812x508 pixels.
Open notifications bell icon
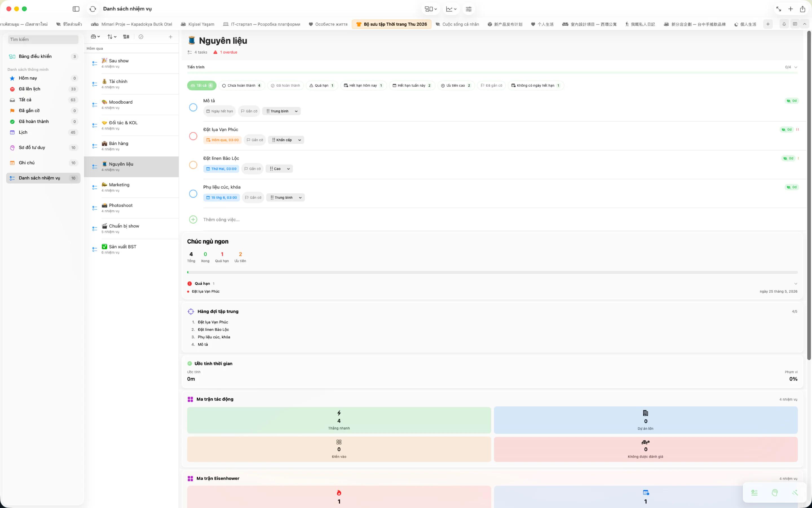tap(784, 24)
